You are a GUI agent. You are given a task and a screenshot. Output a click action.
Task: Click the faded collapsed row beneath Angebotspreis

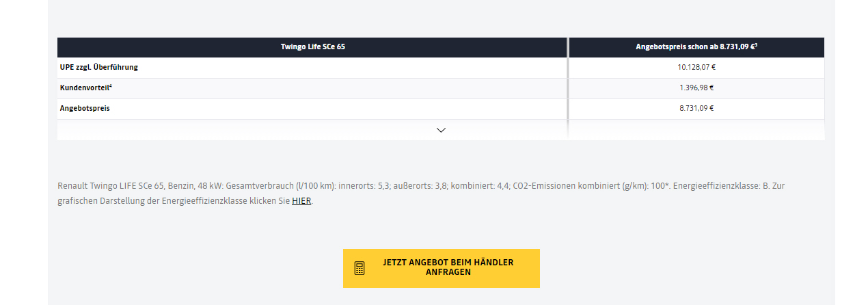[x=441, y=130]
